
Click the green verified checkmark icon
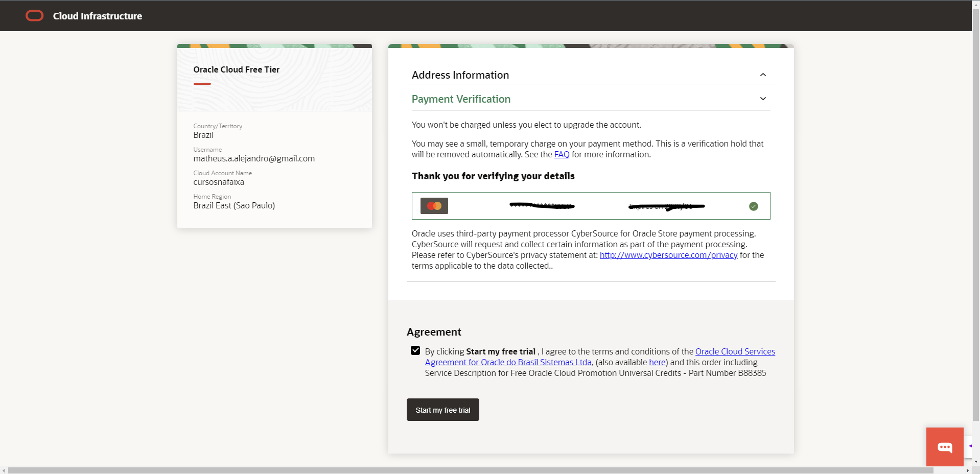click(x=753, y=206)
